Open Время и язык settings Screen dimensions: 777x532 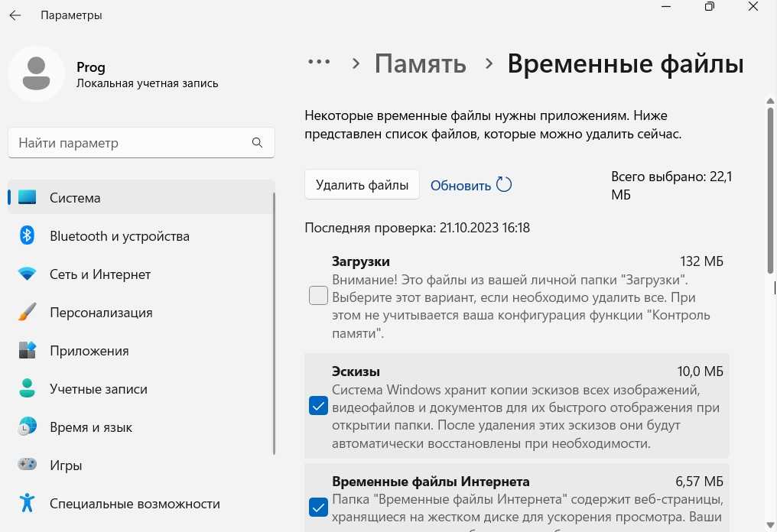point(90,427)
